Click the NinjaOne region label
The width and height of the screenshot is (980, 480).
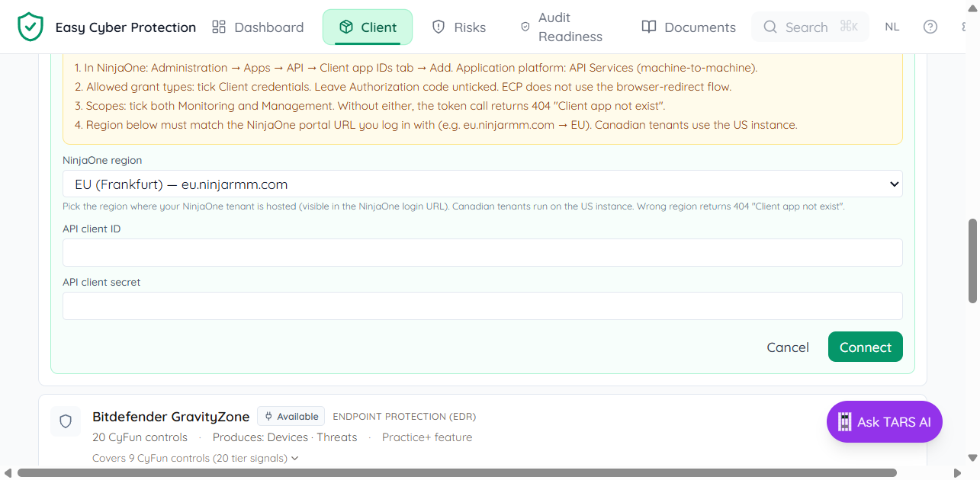[x=102, y=161]
